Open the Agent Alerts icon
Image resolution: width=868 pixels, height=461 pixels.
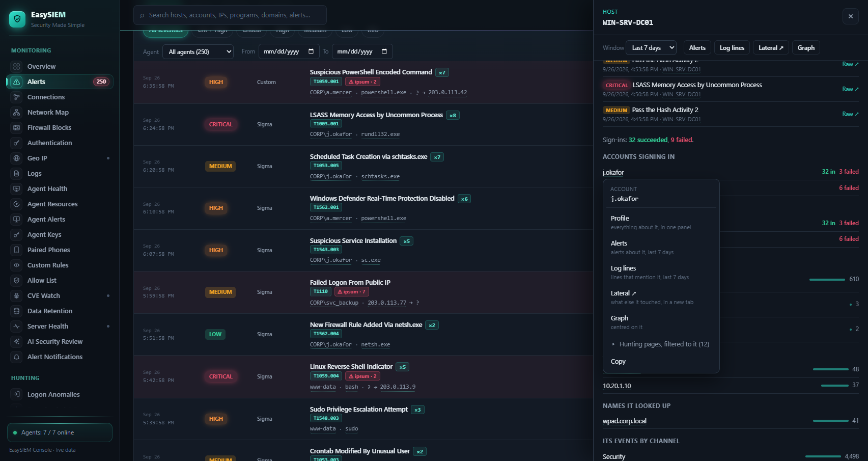(x=17, y=220)
